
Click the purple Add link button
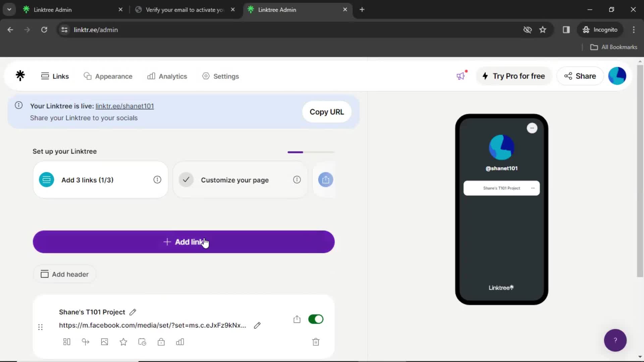184,242
